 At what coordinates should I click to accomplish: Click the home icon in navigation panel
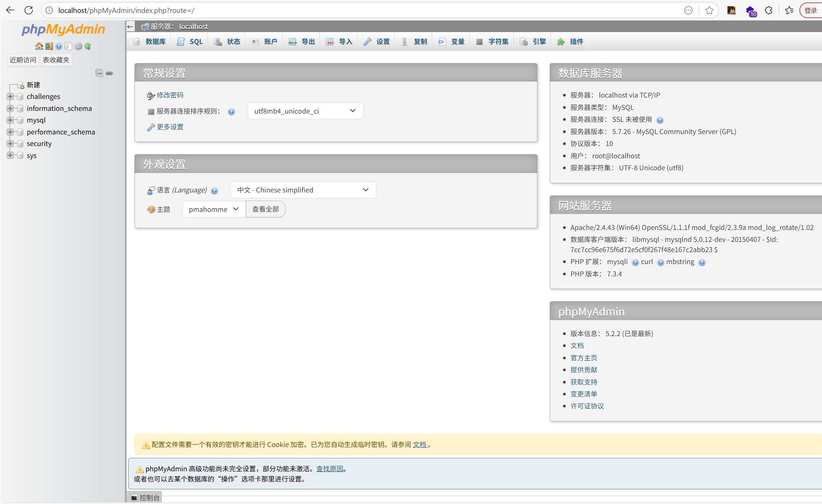(x=39, y=46)
